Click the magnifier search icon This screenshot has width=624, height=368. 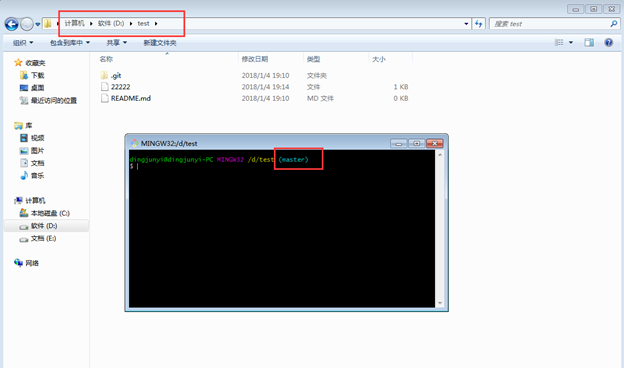coord(614,24)
